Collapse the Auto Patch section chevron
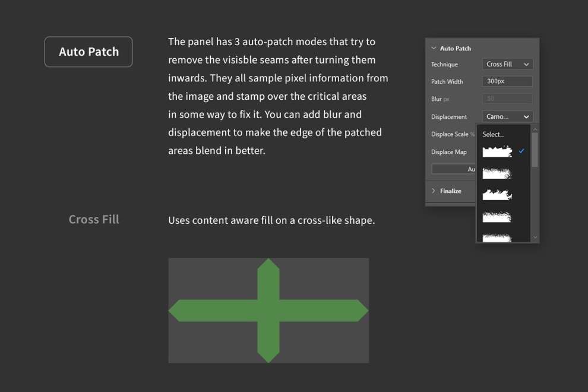This screenshot has width=588, height=392. pyautogui.click(x=434, y=48)
